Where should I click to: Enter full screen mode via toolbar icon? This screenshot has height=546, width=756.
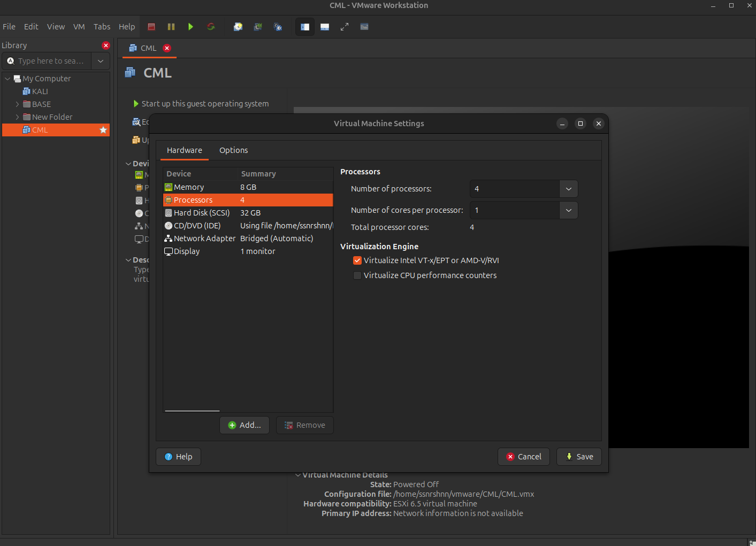click(345, 27)
